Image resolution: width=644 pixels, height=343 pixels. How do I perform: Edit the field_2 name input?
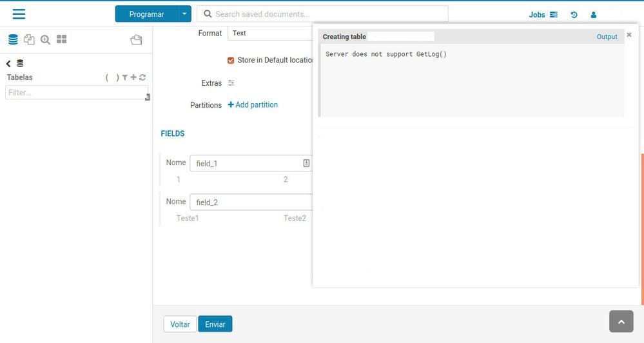click(x=251, y=202)
